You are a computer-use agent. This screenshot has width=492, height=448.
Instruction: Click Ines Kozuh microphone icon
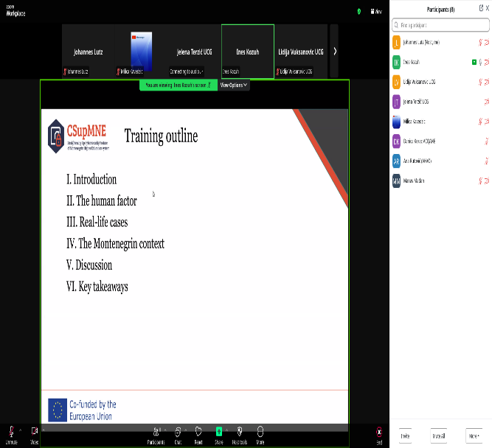click(x=480, y=62)
